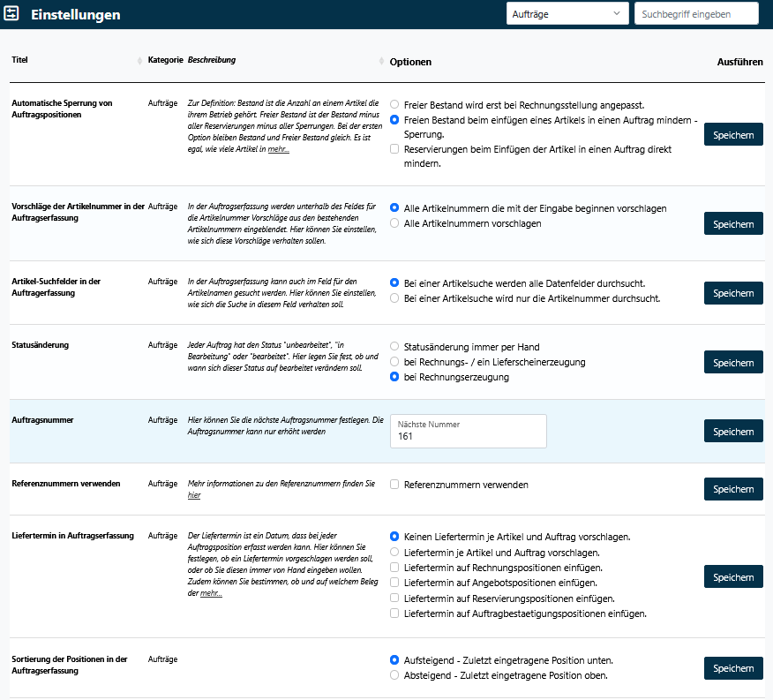Click the Nächste Nummer input field
Image resolution: width=773 pixels, height=700 pixels.
click(468, 435)
